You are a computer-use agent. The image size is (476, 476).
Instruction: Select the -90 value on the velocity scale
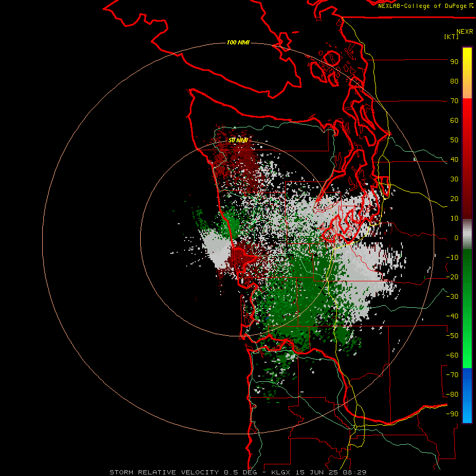[x=452, y=414]
